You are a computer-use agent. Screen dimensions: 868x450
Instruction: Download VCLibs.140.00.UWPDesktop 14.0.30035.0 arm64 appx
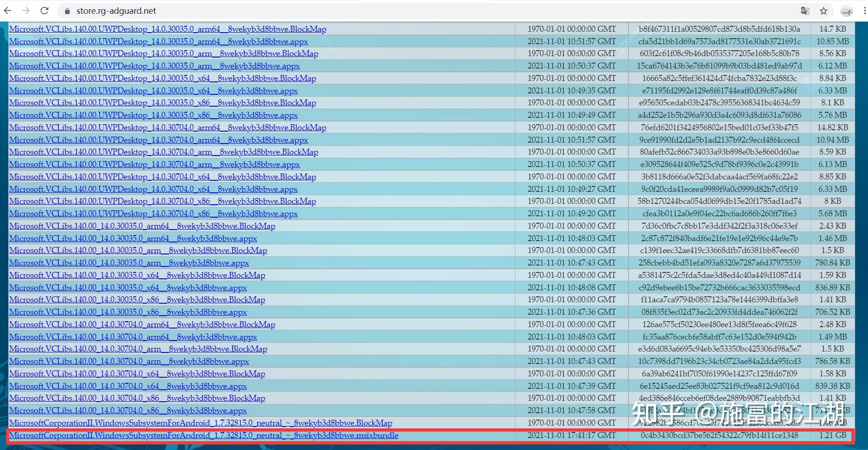(x=159, y=41)
